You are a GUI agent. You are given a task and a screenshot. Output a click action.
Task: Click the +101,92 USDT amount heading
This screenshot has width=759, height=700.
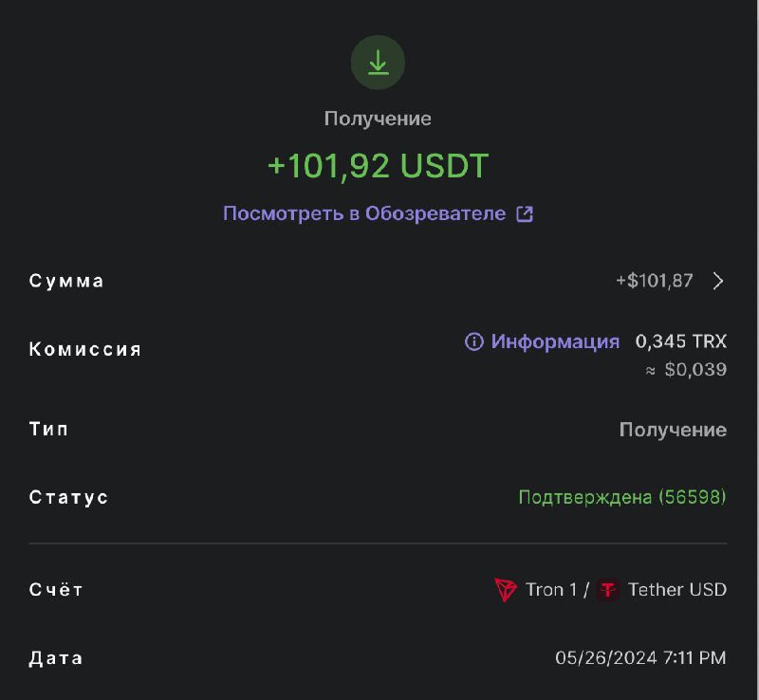[x=378, y=166]
